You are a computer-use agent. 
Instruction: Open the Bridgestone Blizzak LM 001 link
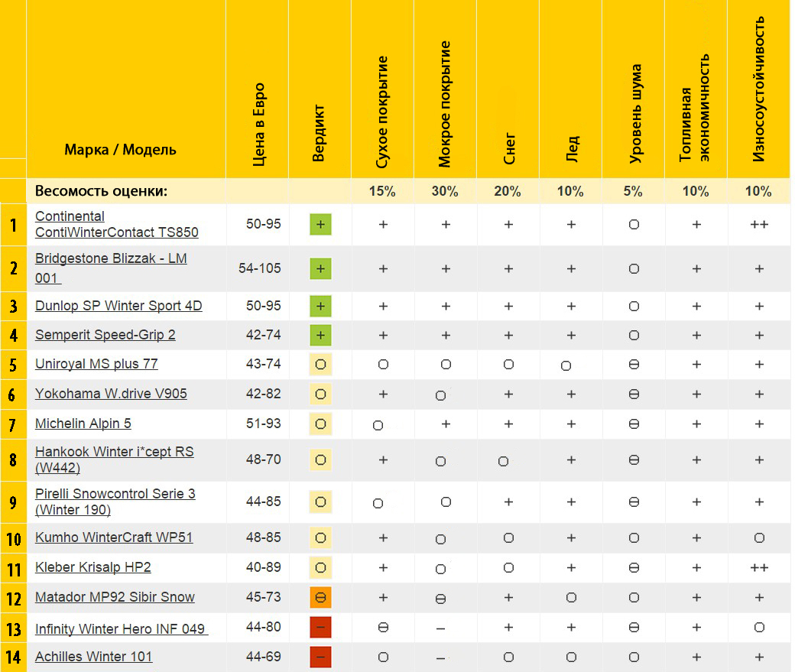(x=111, y=268)
